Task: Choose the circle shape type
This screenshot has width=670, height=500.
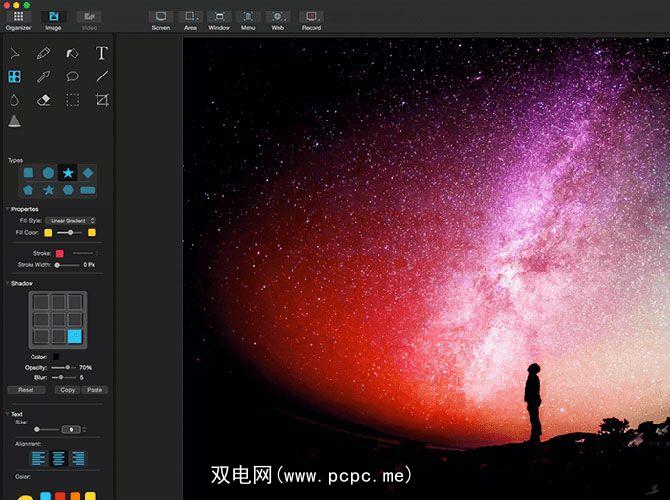Action: (48, 173)
